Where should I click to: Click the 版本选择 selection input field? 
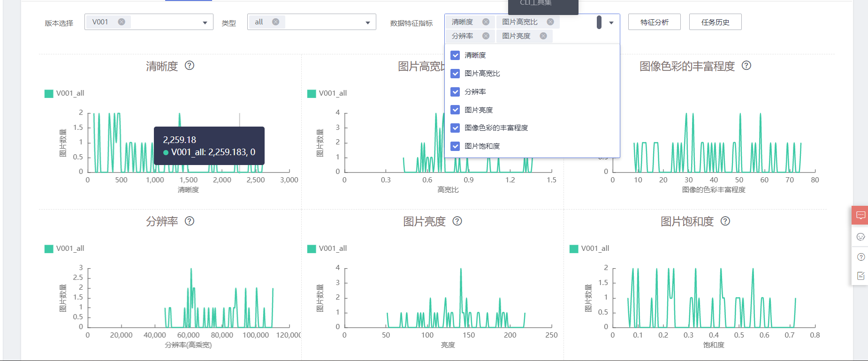[149, 22]
